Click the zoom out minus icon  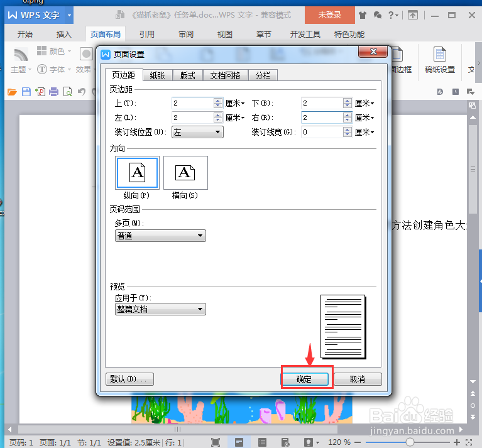click(358, 442)
